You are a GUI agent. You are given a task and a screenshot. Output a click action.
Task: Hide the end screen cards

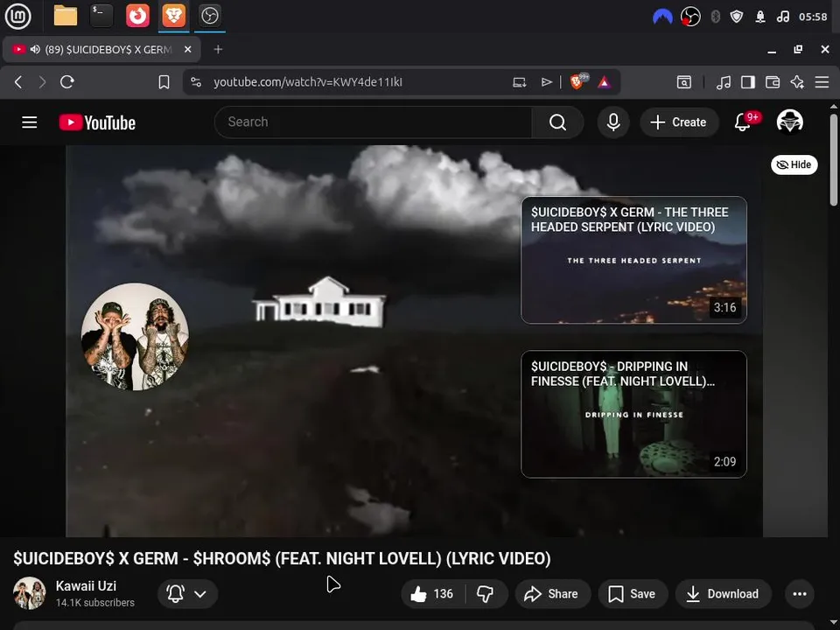click(x=794, y=164)
